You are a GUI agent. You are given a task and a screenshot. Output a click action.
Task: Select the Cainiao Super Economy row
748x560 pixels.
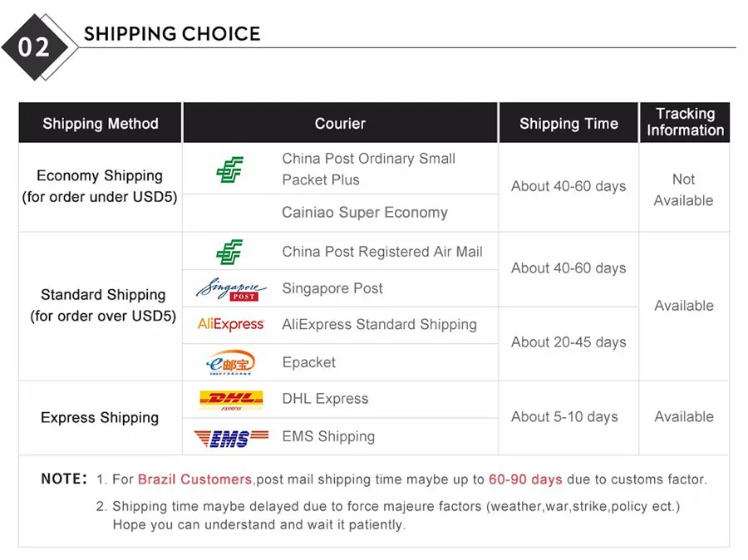point(340,213)
